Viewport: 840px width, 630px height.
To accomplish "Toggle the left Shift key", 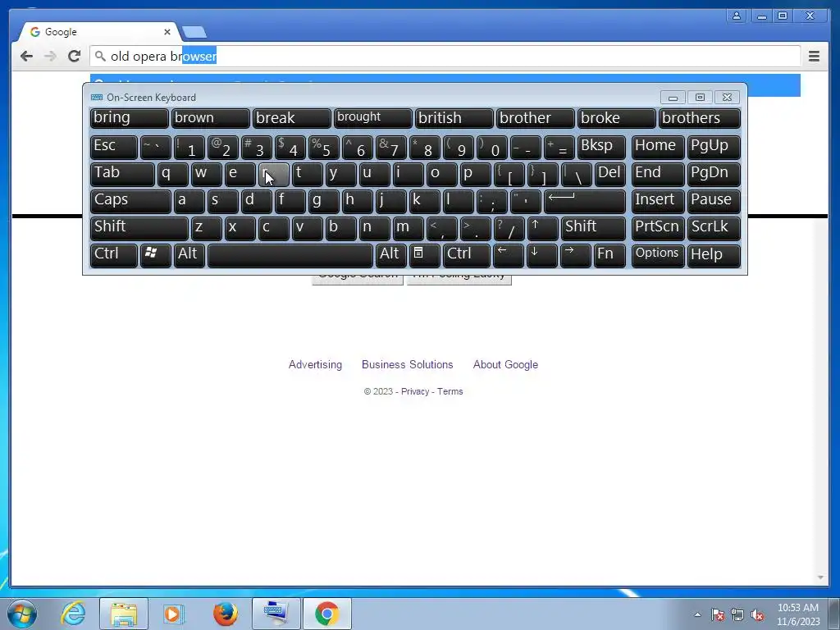I will (139, 228).
